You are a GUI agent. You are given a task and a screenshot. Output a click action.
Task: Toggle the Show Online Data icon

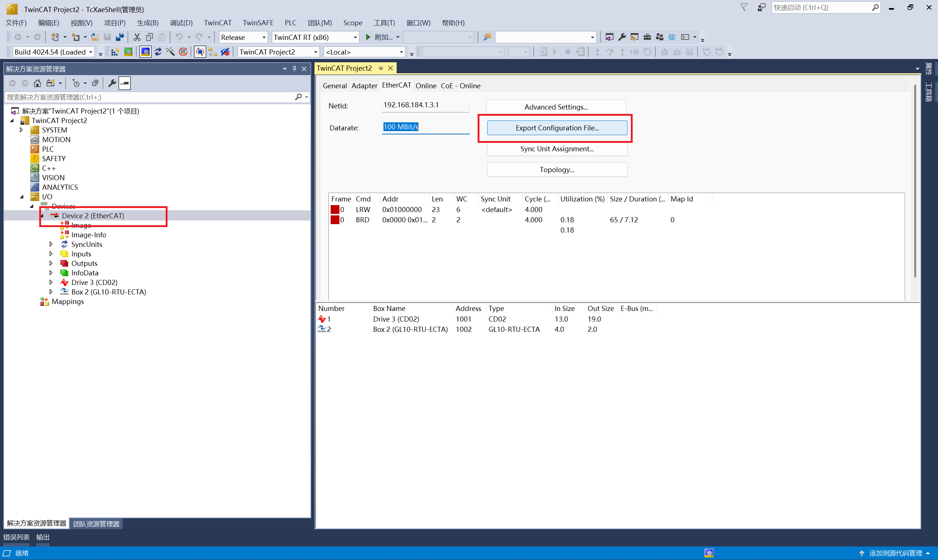tap(200, 52)
